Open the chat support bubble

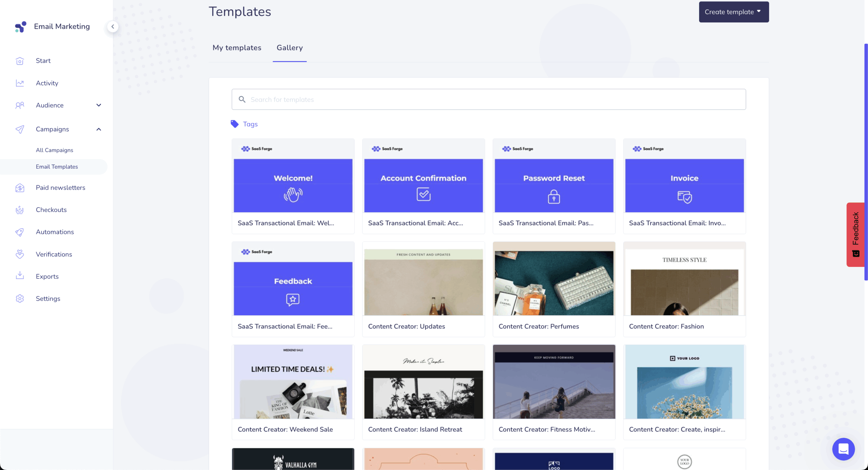pyautogui.click(x=844, y=449)
